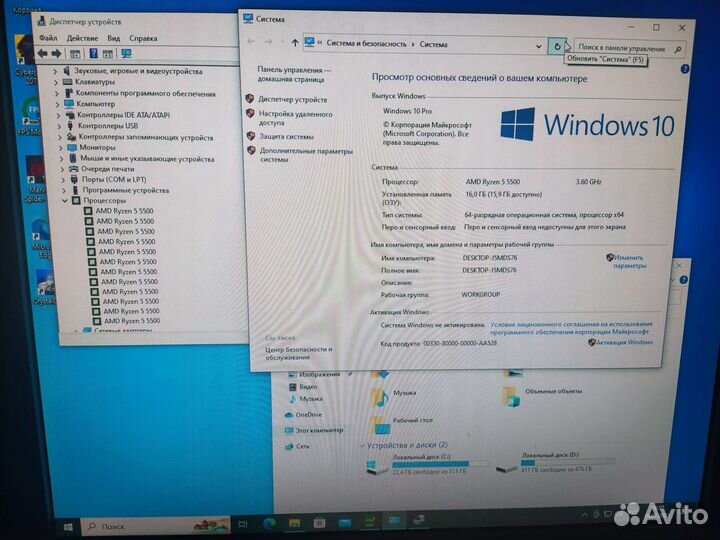Open the Действие menu in Device Manager
This screenshot has width=720, height=540.
pyautogui.click(x=82, y=38)
